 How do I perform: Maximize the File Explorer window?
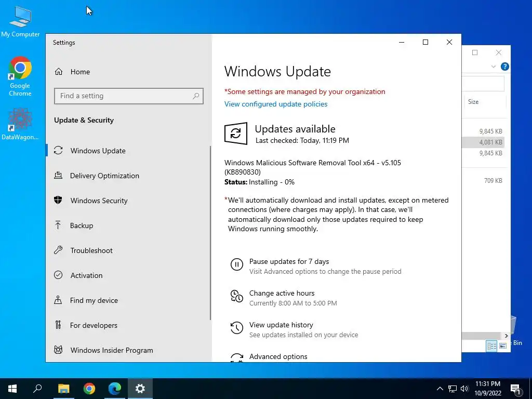[x=475, y=52]
